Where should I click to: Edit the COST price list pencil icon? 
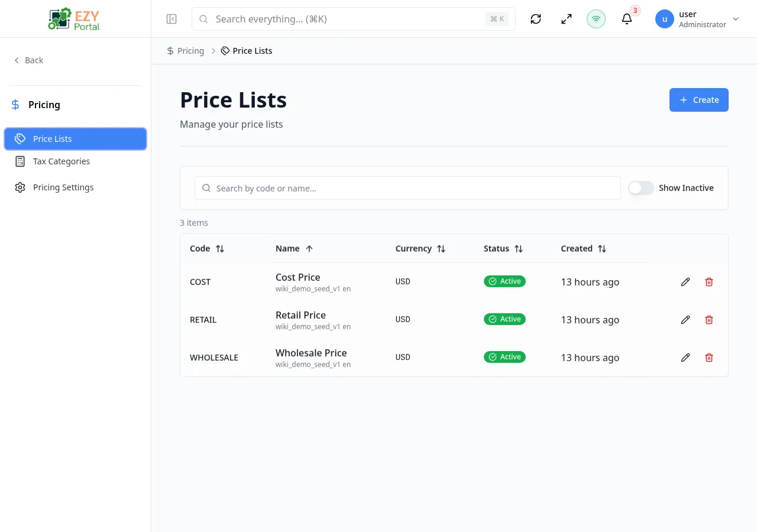point(685,282)
